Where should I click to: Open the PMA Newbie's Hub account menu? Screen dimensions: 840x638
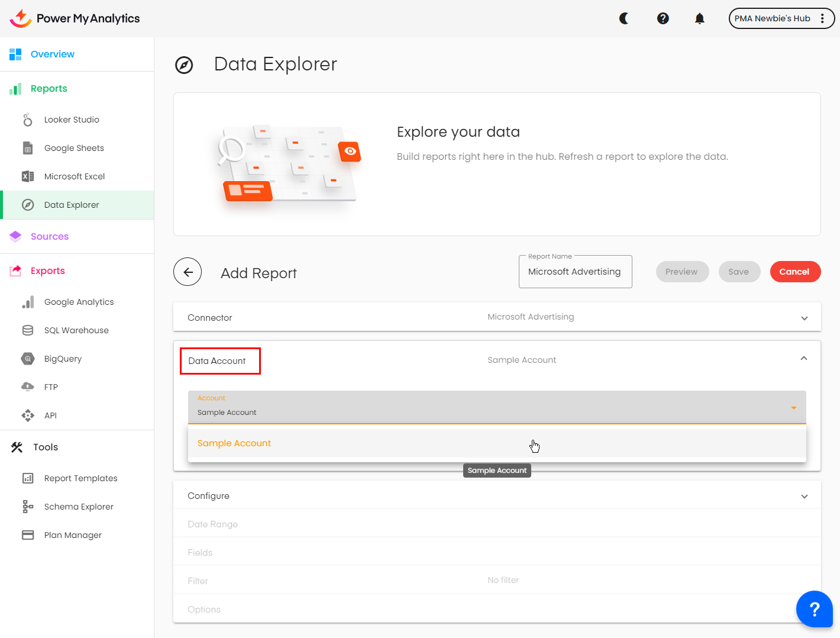pyautogui.click(x=780, y=18)
